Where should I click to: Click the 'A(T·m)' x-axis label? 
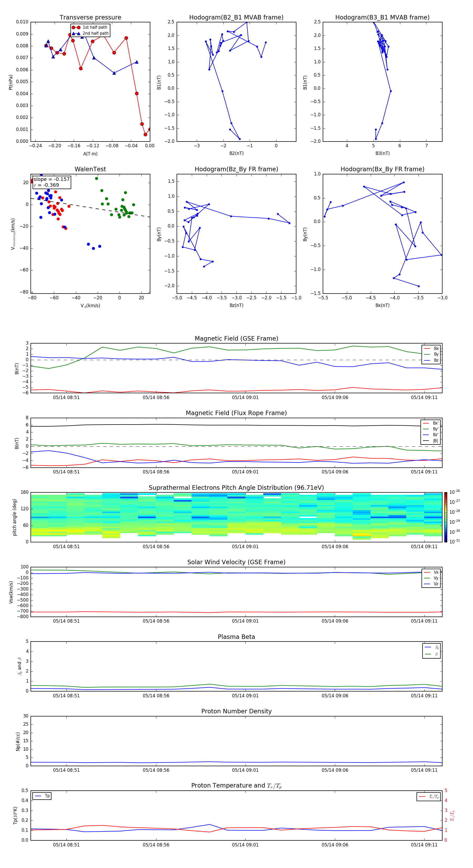90,154
